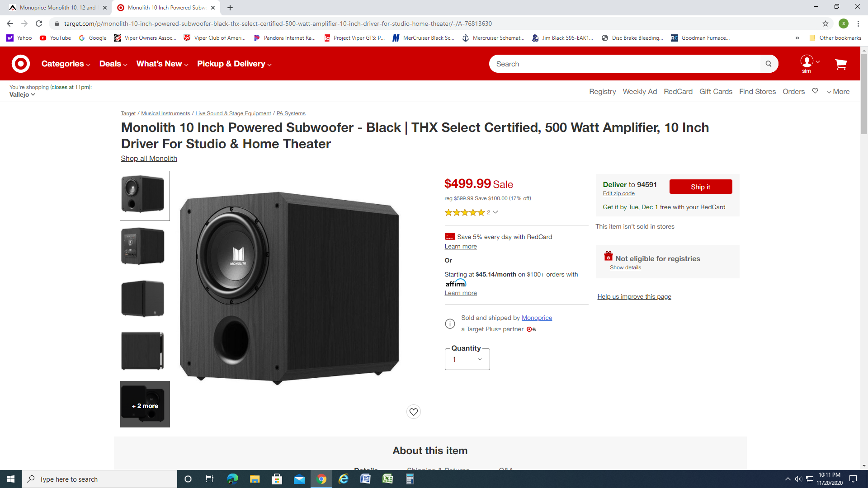Save item with heart below product image

[x=414, y=412]
